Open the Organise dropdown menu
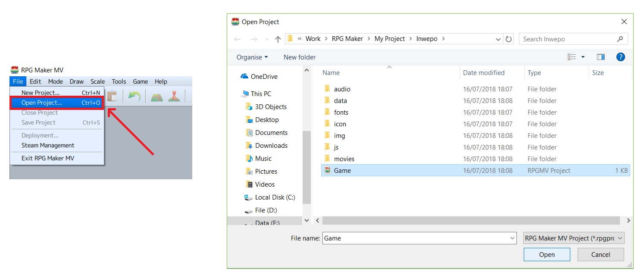Image resolution: width=644 pixels, height=278 pixels. coord(252,57)
